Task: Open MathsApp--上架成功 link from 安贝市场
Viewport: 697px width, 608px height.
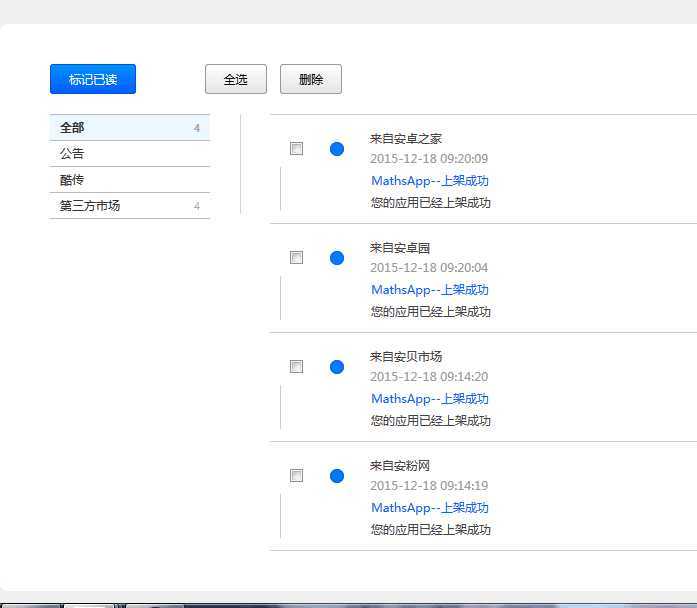Action: coord(430,399)
